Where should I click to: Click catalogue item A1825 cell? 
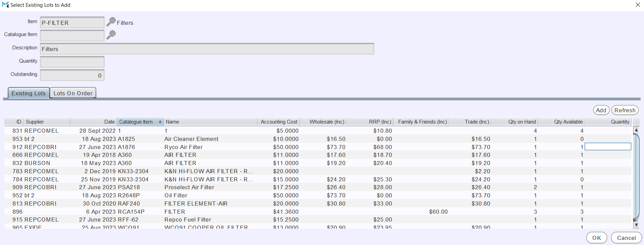click(x=126, y=139)
